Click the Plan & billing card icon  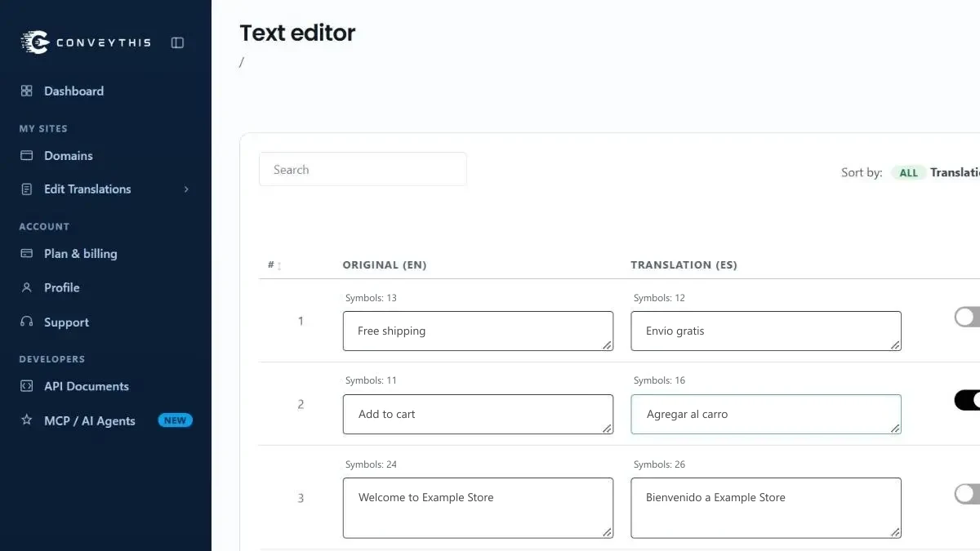click(27, 253)
